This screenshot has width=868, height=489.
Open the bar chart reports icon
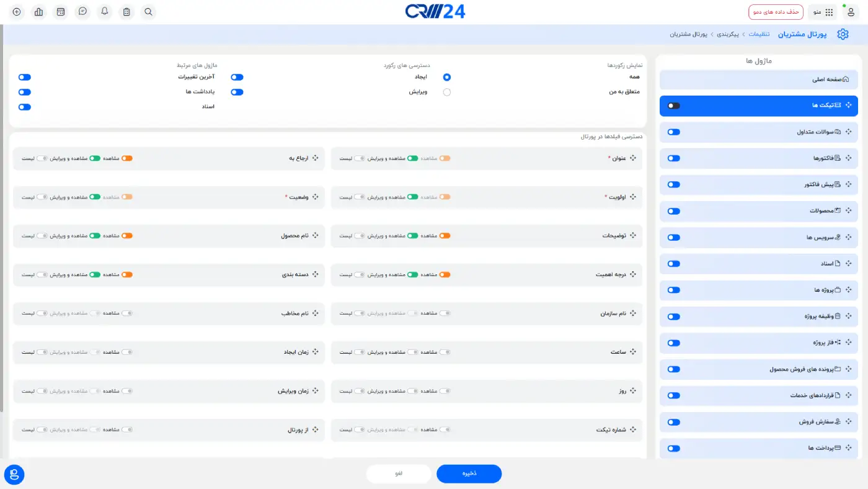click(39, 12)
